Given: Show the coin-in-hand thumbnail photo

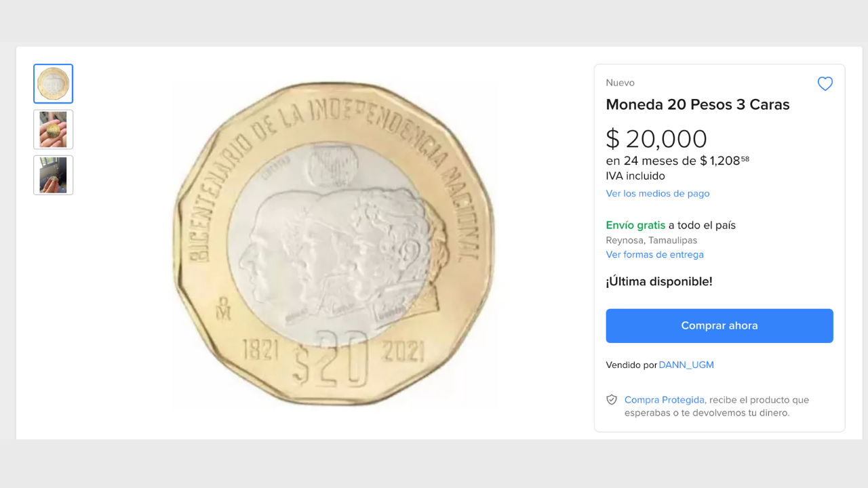Looking at the screenshot, I should click(x=54, y=129).
